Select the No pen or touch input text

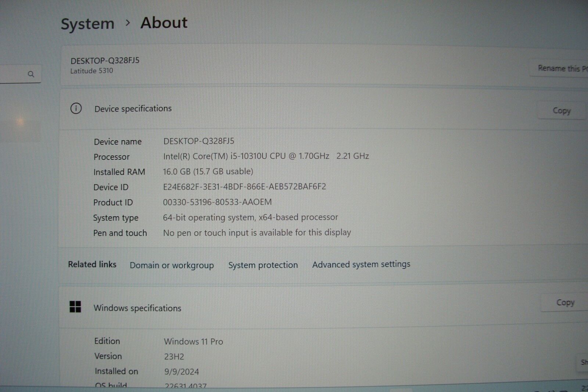[257, 233]
